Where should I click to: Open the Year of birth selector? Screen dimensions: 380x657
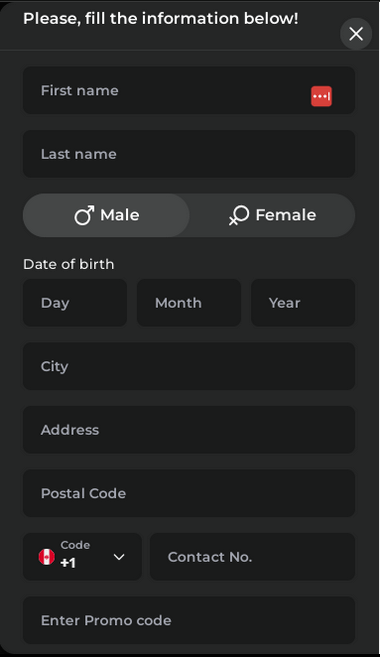coord(303,303)
